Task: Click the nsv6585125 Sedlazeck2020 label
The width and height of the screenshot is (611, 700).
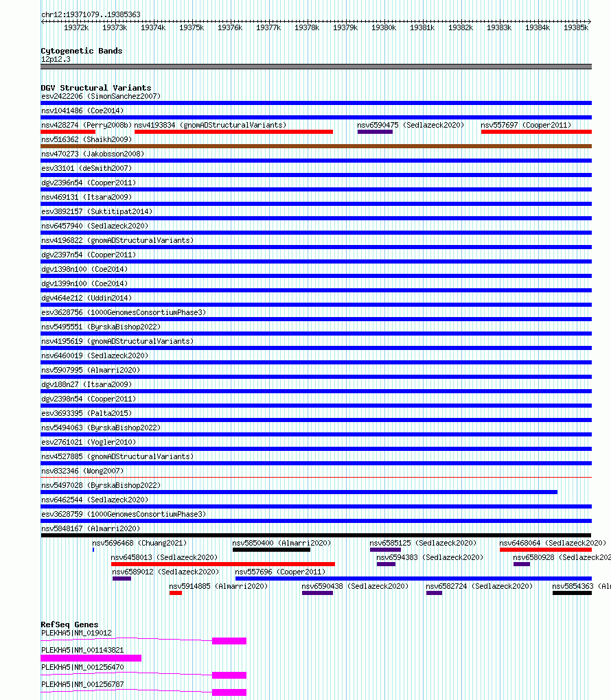Action: coord(423,543)
